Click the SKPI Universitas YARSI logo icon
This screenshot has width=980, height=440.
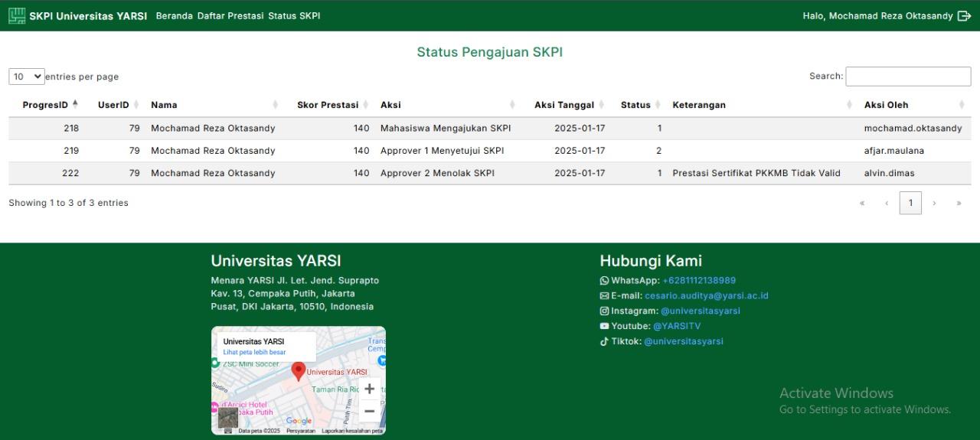[x=17, y=15]
